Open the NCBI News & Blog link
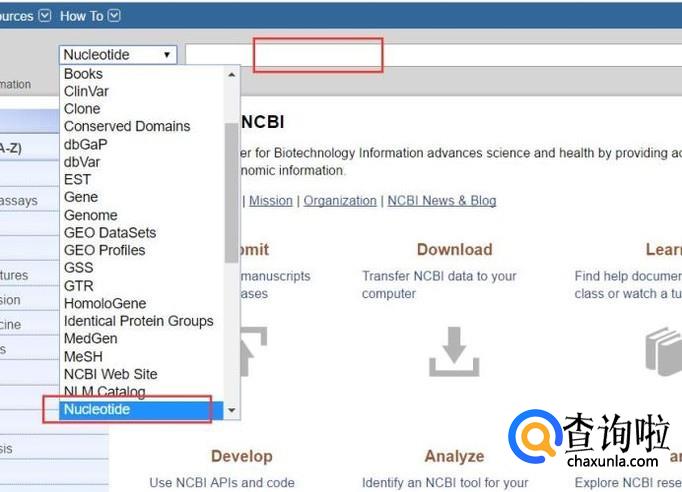 442,201
